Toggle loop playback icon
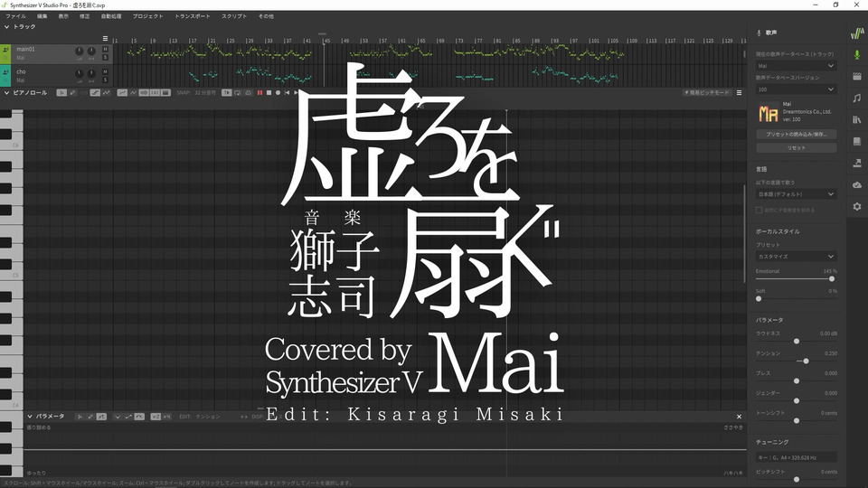The width and height of the screenshot is (868, 488). click(x=238, y=93)
